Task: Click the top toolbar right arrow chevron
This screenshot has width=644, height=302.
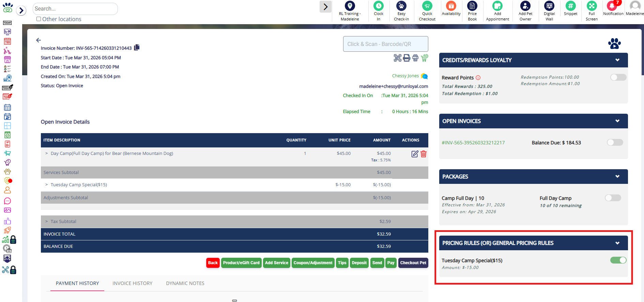Action: [325, 6]
